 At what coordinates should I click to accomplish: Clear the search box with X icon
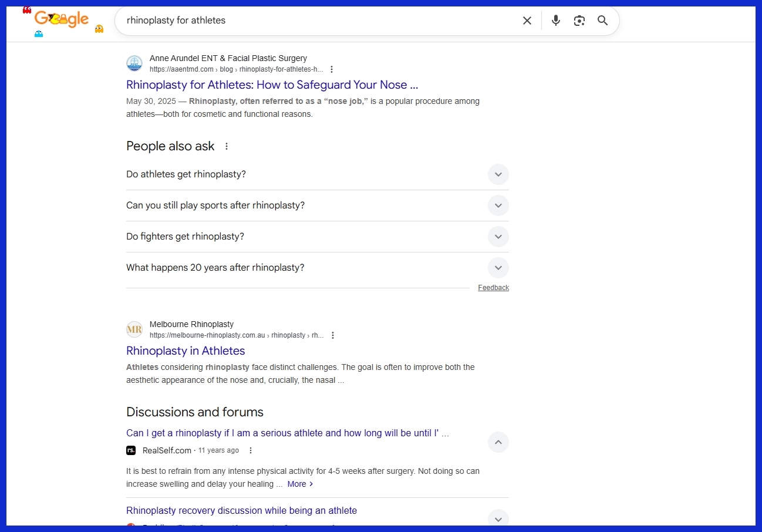pos(527,21)
